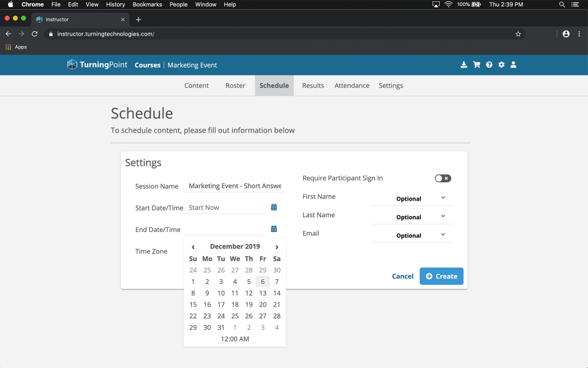Click the End Date/Time calendar icon
Image resolution: width=588 pixels, height=368 pixels.
point(274,229)
